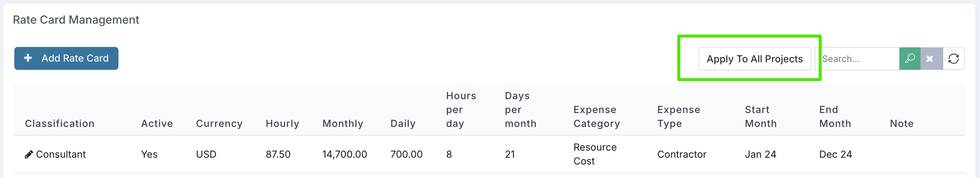The width and height of the screenshot is (980, 178).
Task: Sort by Currency column header
Action: pyautogui.click(x=219, y=124)
